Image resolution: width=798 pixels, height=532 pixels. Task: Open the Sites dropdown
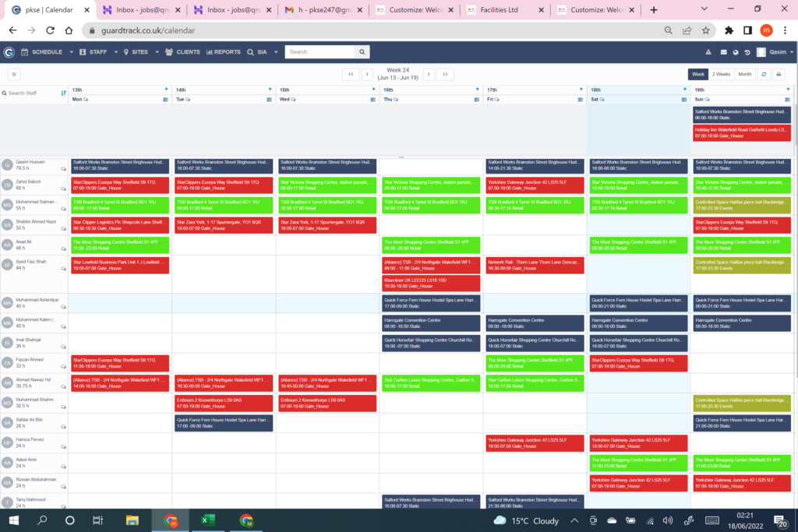[x=141, y=52]
